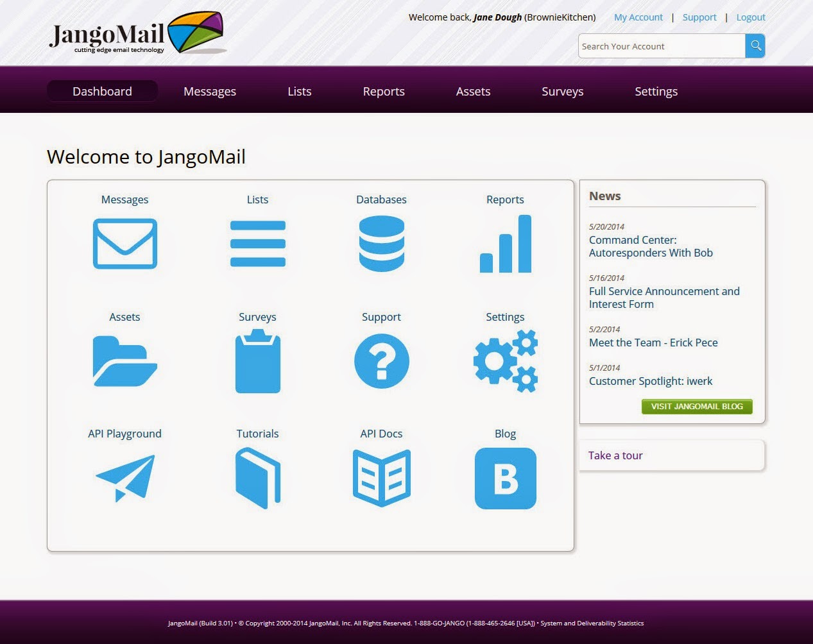The image size is (813, 644).
Task: Open System and Deliverability Statistics footer link
Action: click(592, 623)
